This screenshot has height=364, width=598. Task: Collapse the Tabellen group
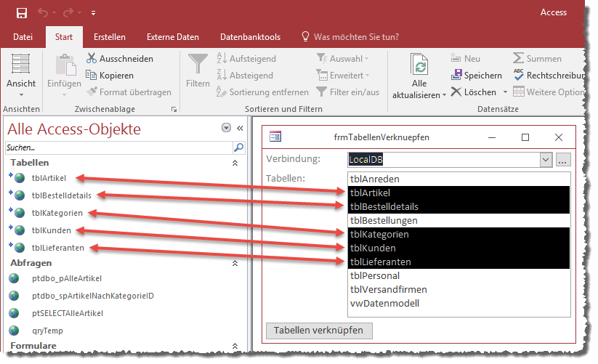coord(234,163)
